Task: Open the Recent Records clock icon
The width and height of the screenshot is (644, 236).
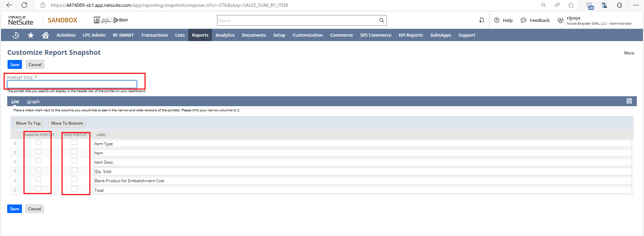Action: click(x=16, y=35)
